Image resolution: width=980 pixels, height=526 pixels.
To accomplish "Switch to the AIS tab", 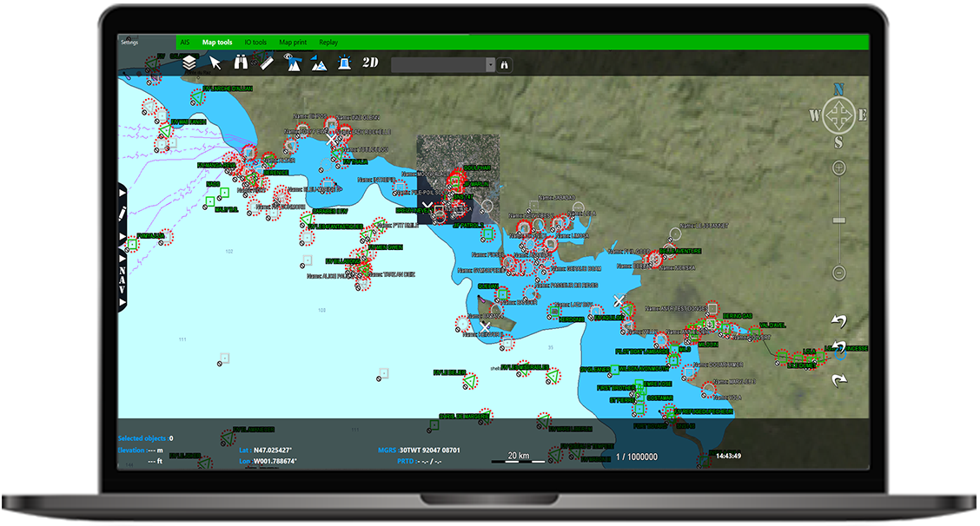I will click(184, 42).
